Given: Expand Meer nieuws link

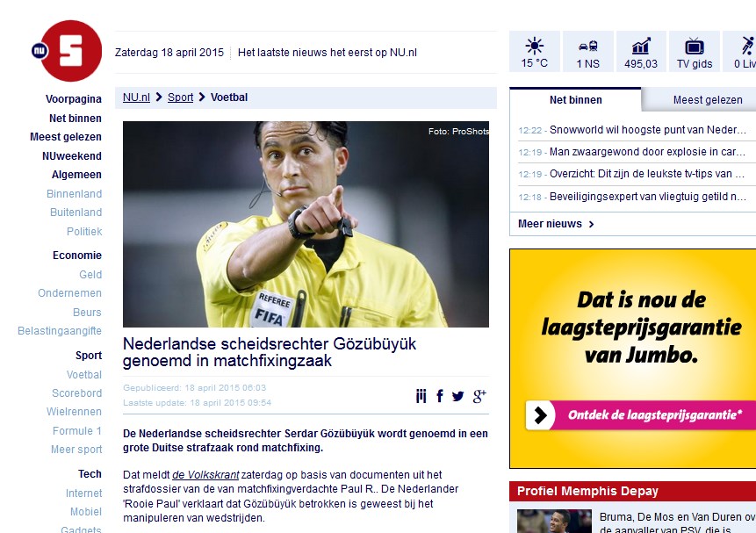Looking at the screenshot, I should (556, 224).
